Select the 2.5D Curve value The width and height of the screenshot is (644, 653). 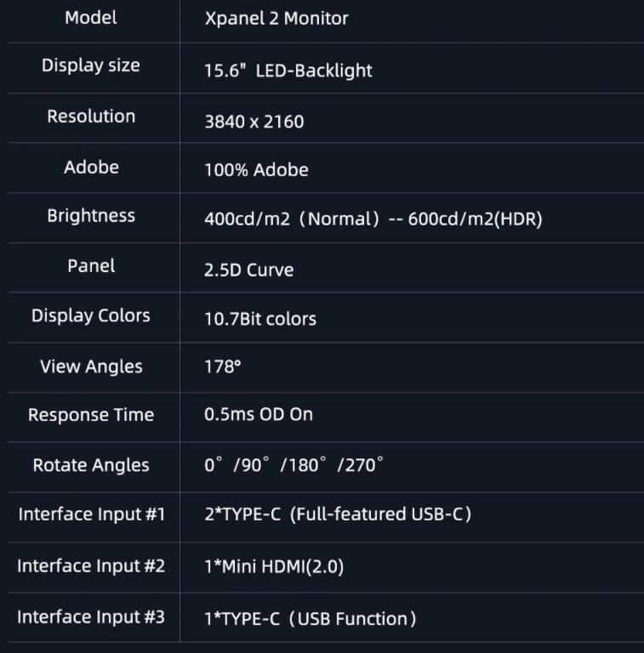[x=248, y=270]
